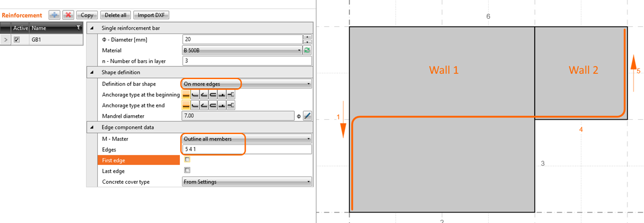Click the Anchorage type at the beginning label
Viewport: 644px width, 223px height.
point(141,95)
